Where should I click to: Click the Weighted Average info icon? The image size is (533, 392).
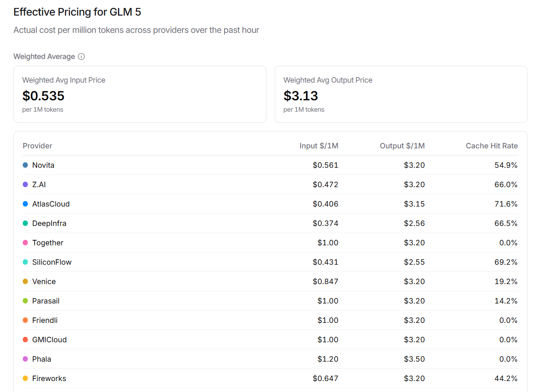81,56
